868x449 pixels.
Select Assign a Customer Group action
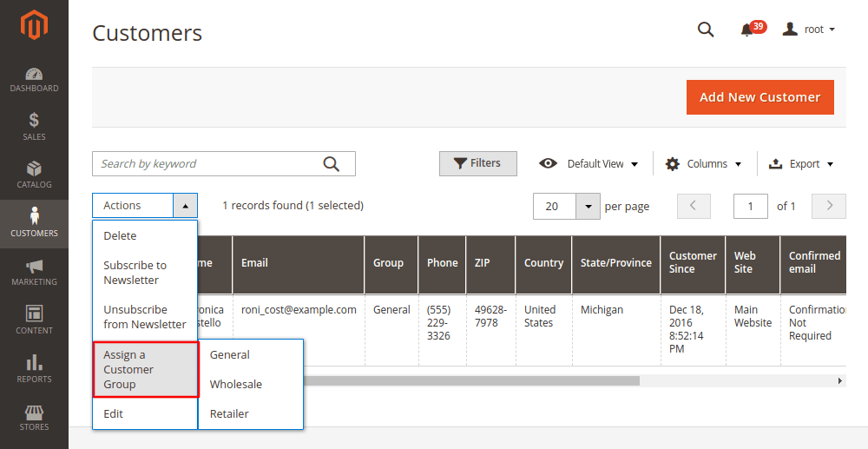[x=146, y=369]
